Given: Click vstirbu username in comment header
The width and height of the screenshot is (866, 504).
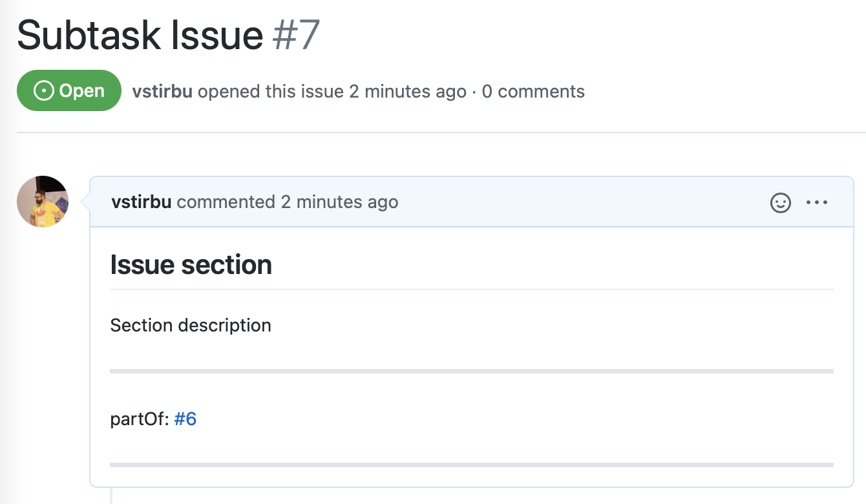Looking at the screenshot, I should (141, 202).
